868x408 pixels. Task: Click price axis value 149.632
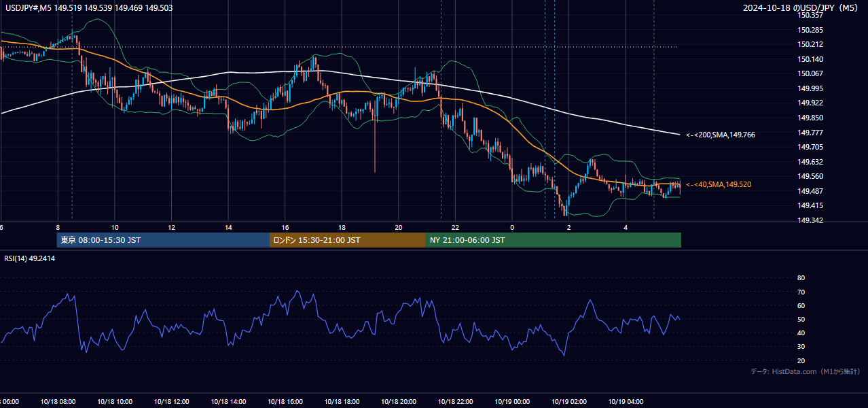pos(810,162)
